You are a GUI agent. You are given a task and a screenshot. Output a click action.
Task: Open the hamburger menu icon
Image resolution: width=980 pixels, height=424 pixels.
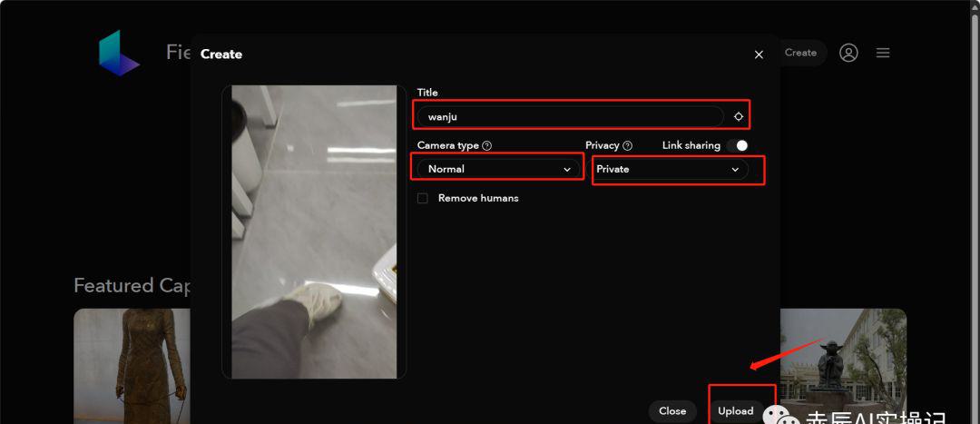tap(883, 53)
